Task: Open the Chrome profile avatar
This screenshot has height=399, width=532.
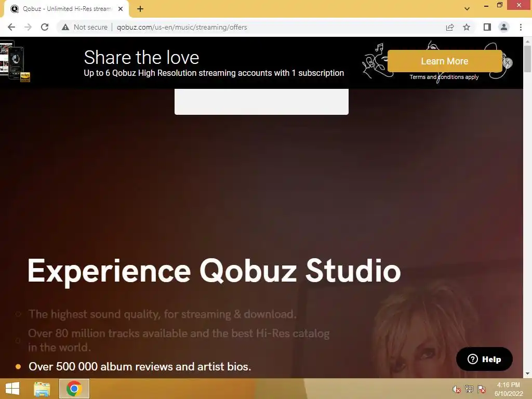Action: (504, 27)
